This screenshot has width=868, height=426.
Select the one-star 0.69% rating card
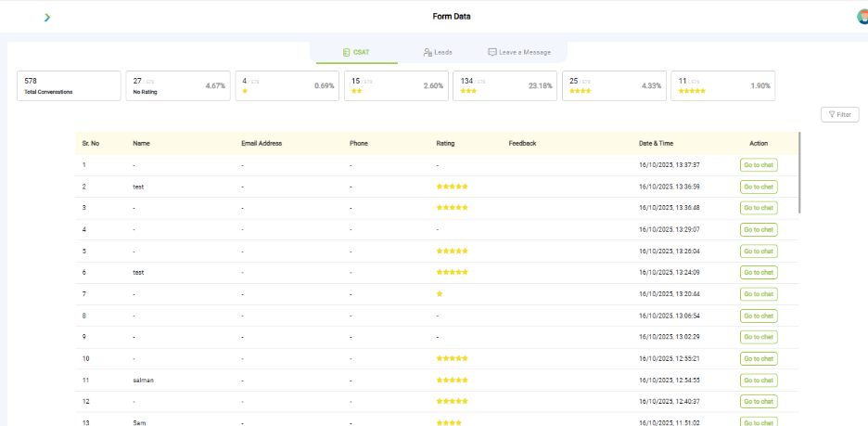(x=287, y=86)
